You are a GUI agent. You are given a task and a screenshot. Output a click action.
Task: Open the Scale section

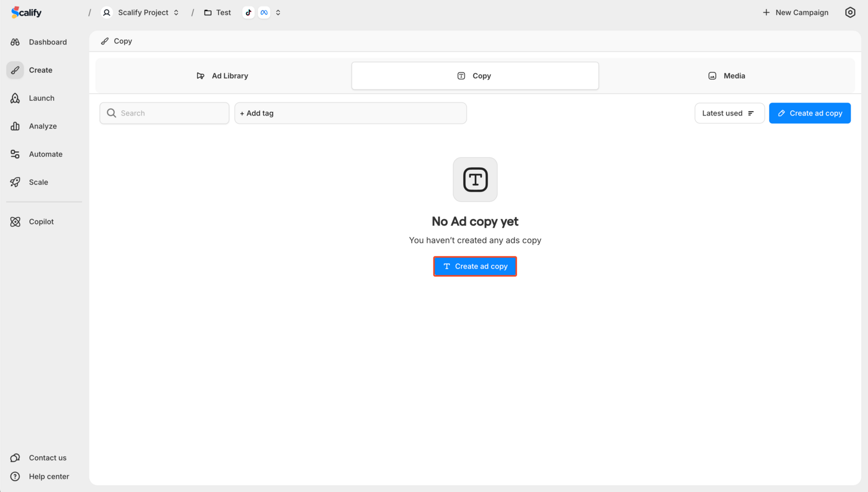pos(39,182)
